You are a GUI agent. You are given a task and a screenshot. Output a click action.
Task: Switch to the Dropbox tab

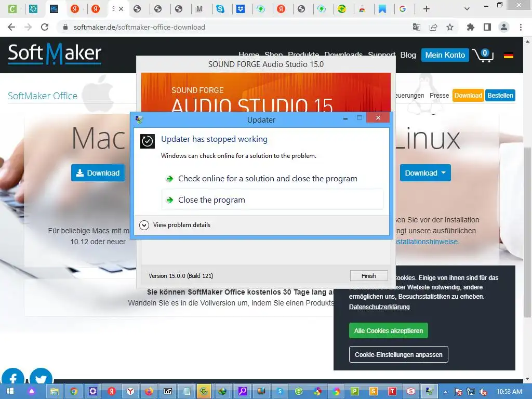click(241, 9)
